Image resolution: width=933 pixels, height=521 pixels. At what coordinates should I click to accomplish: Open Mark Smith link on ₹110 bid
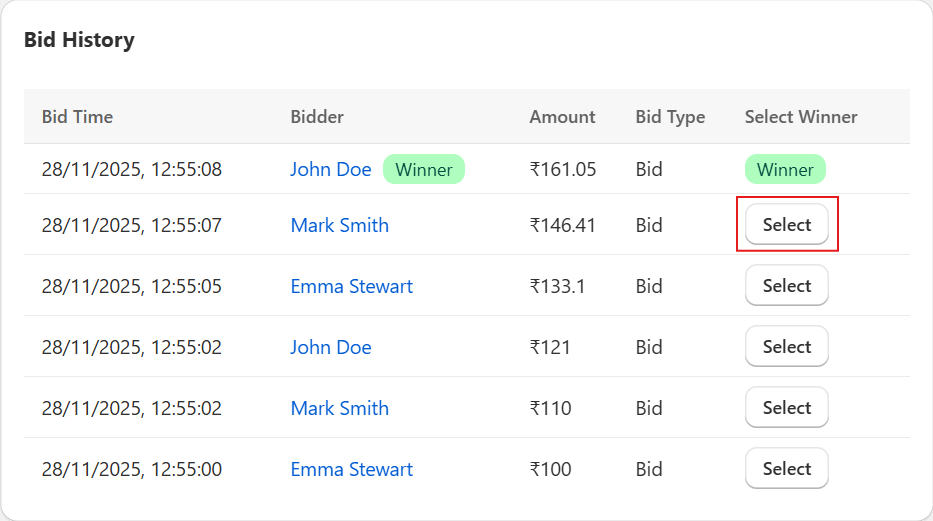coord(339,408)
